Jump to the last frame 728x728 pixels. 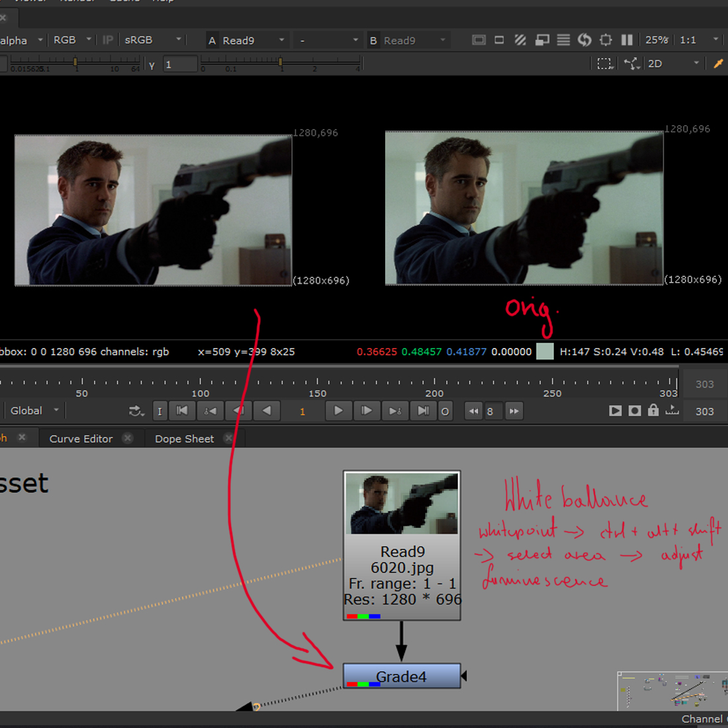point(423,412)
